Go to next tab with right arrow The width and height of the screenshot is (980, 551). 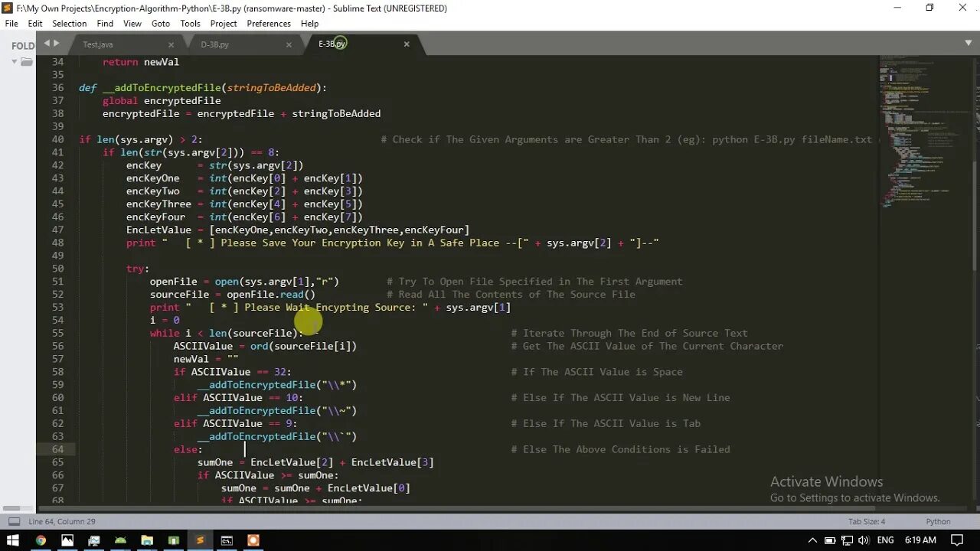(57, 44)
